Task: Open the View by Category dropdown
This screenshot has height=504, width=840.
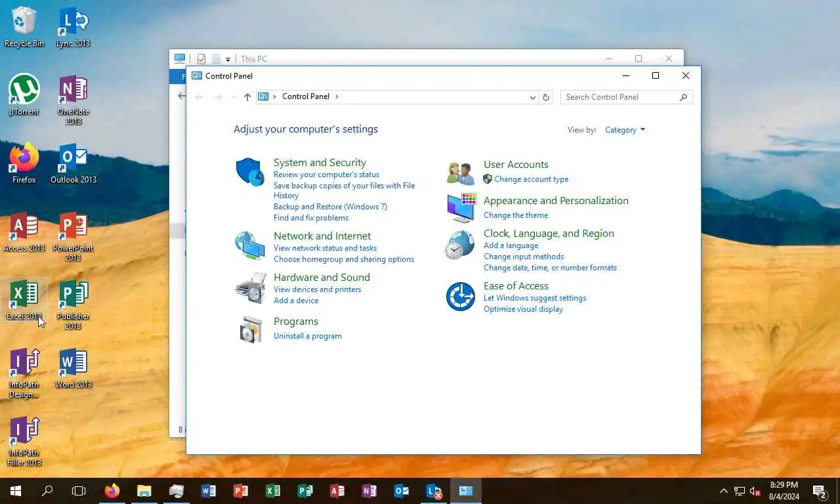Action: pyautogui.click(x=625, y=130)
